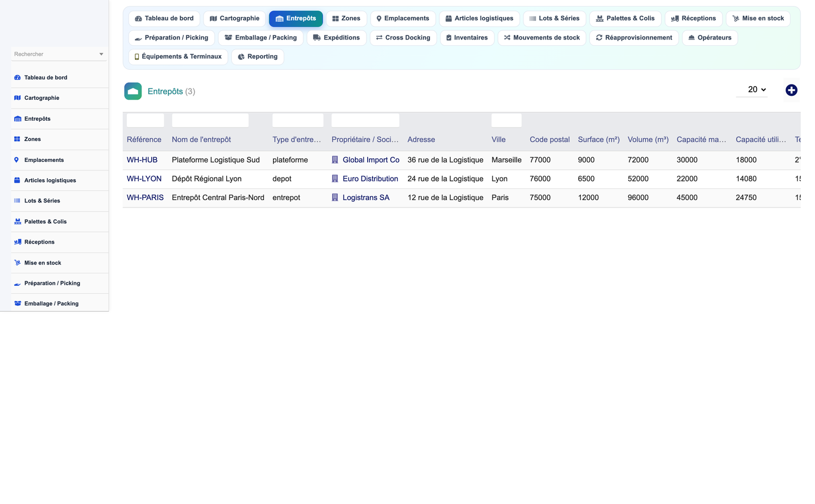815x504 pixels.
Task: Click the Dépôt Régional Lyon cell
Action: (x=206, y=179)
